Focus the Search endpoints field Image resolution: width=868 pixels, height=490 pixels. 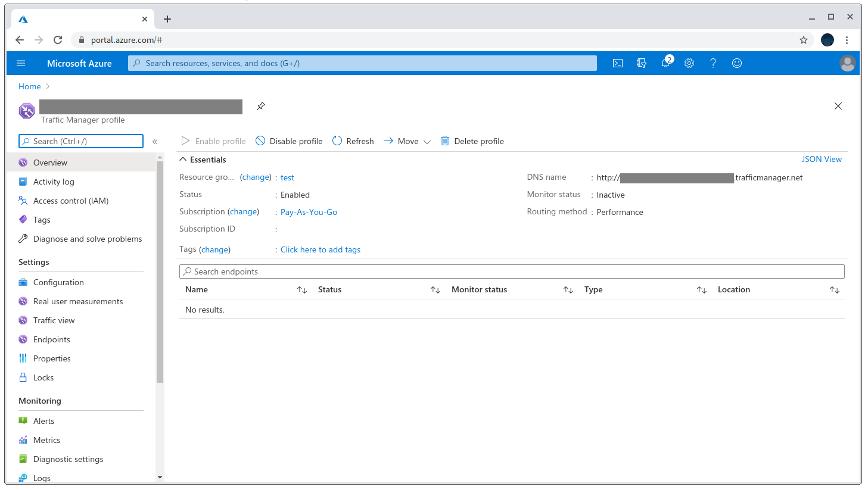pyautogui.click(x=512, y=271)
